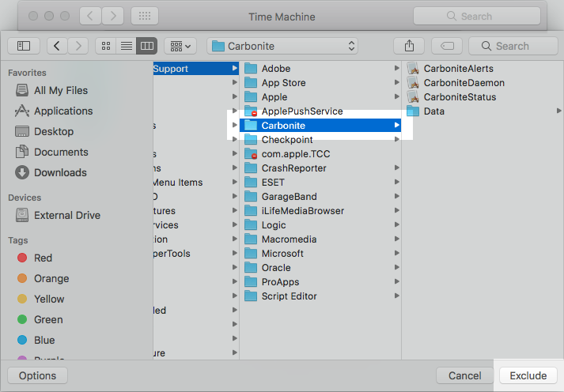Toggle the sidebar visibility button

point(23,46)
